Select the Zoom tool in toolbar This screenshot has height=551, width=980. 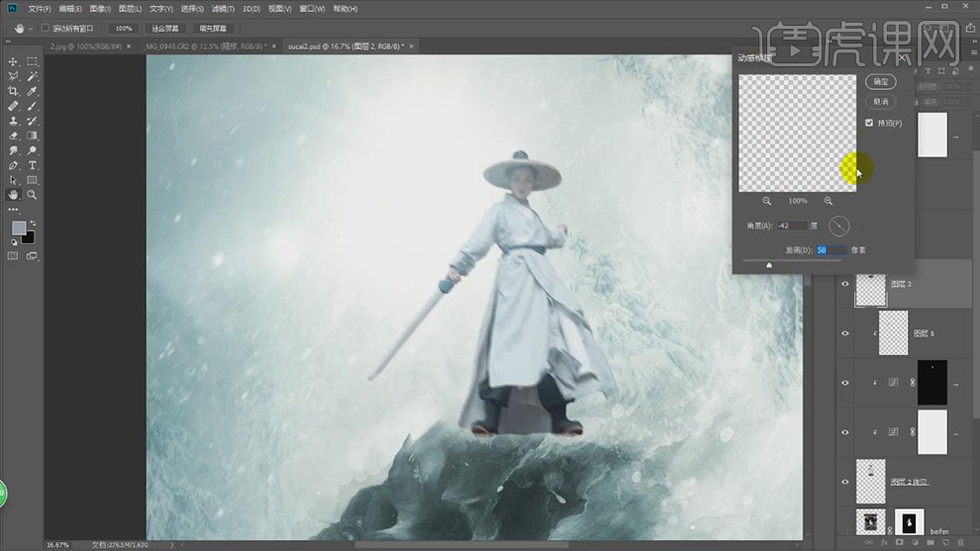coord(32,195)
